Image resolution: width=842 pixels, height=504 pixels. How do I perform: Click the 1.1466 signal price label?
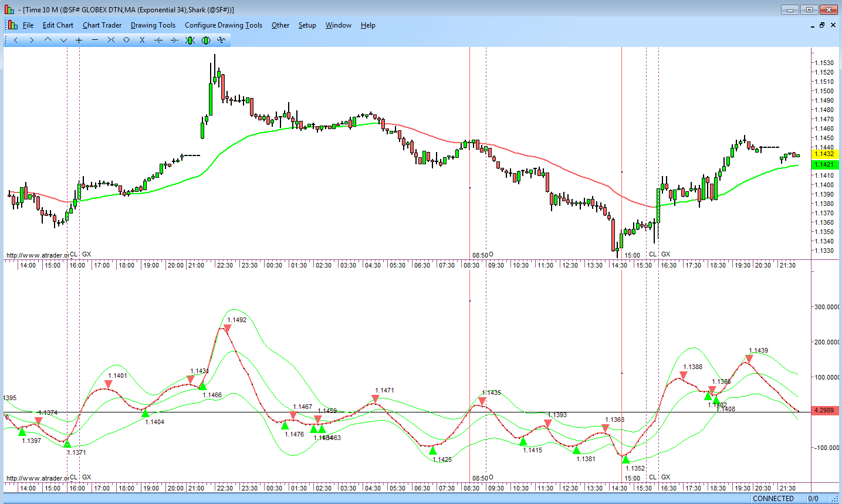[212, 395]
